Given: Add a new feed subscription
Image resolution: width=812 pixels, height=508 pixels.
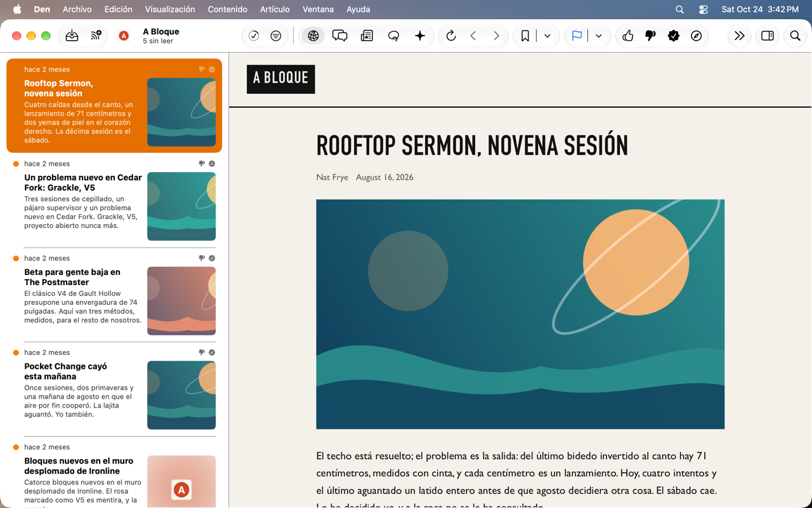Looking at the screenshot, I should [x=96, y=36].
